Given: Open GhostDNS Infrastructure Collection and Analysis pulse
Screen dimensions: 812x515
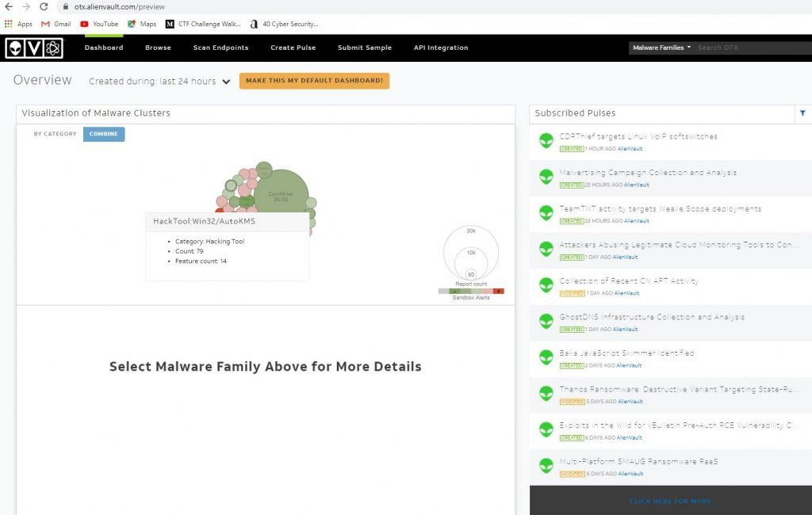Looking at the screenshot, I should [652, 317].
